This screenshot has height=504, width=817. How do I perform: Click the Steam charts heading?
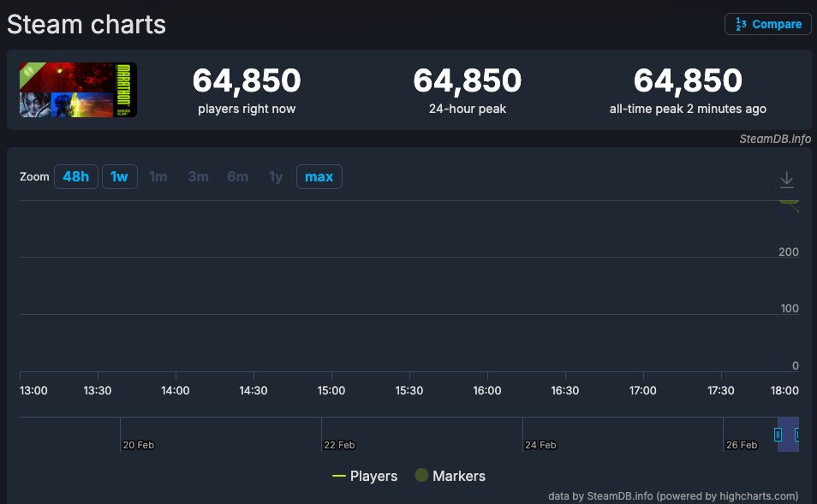(86, 25)
